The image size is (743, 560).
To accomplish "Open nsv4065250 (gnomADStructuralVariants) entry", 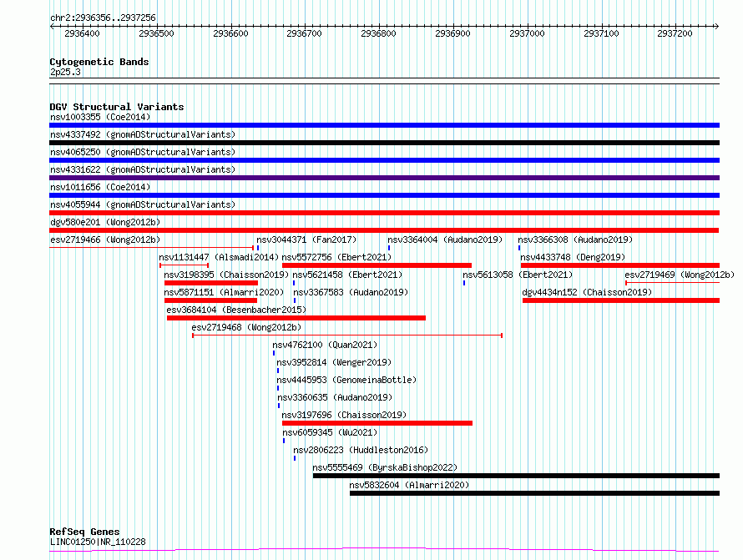I will [143, 152].
